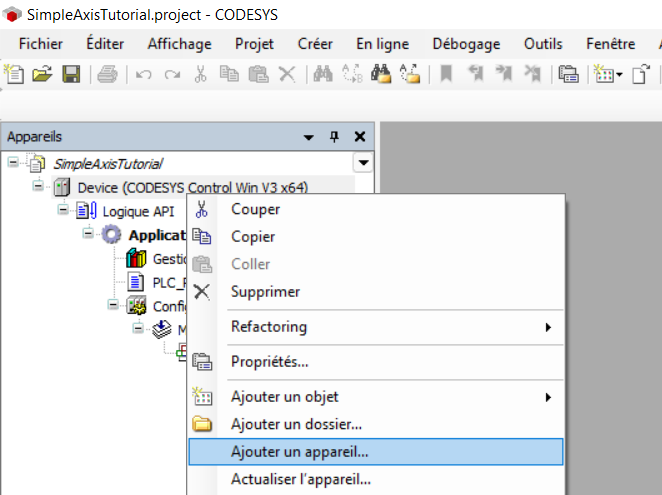662x495 pixels.
Task: Choose Ajouter un appareil...
Action: (376, 452)
